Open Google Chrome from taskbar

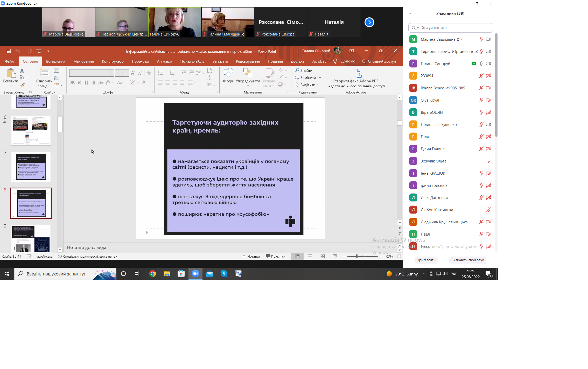click(x=153, y=274)
